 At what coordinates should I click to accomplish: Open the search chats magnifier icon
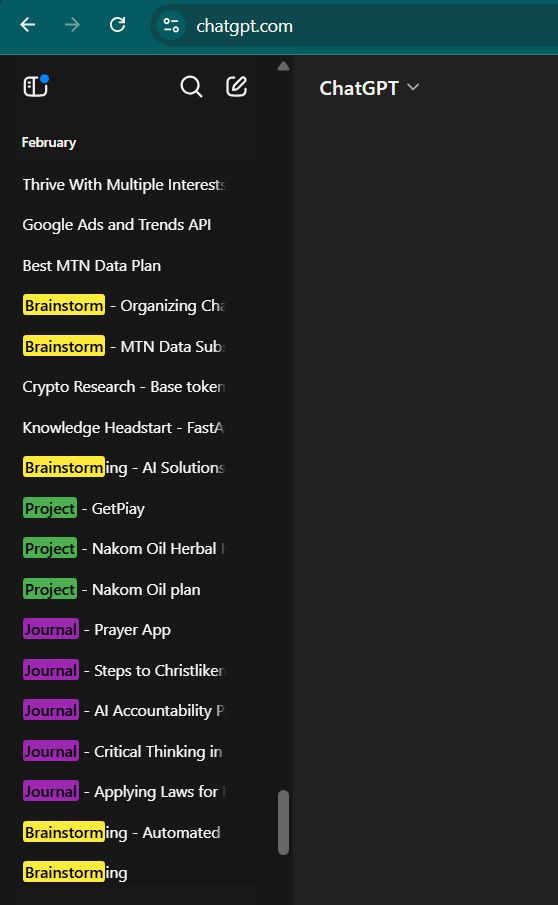tap(191, 87)
